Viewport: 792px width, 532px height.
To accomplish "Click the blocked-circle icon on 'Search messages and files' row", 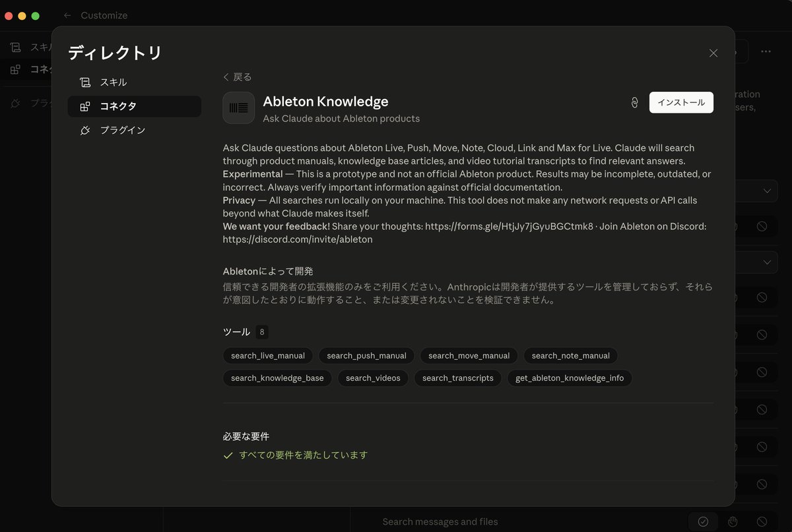I will 762,521.
